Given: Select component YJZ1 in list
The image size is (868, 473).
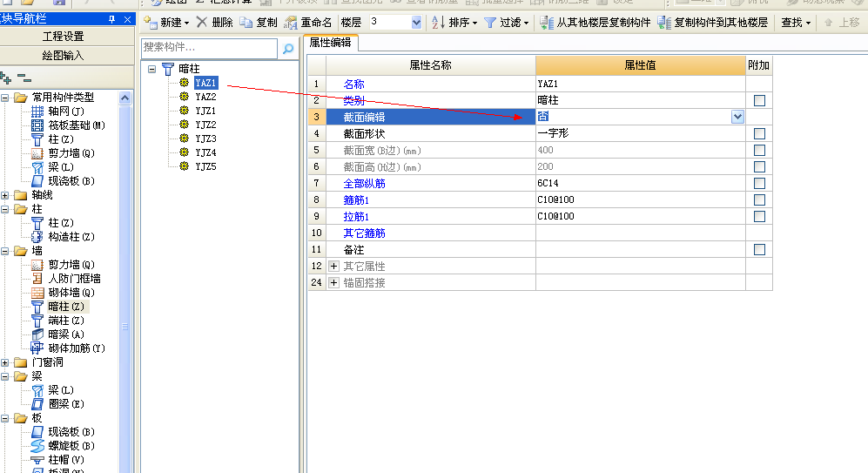Looking at the screenshot, I should tap(205, 111).
